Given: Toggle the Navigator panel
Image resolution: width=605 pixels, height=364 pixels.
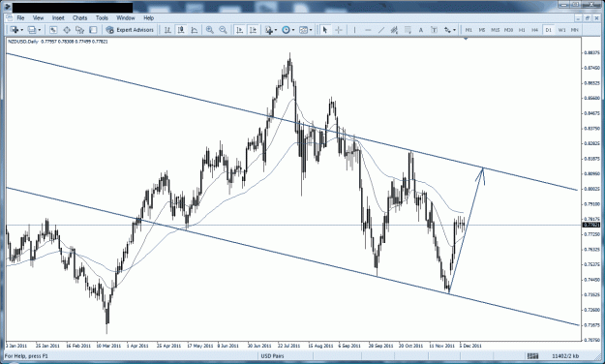Looking at the screenshot, I should pos(80,30).
